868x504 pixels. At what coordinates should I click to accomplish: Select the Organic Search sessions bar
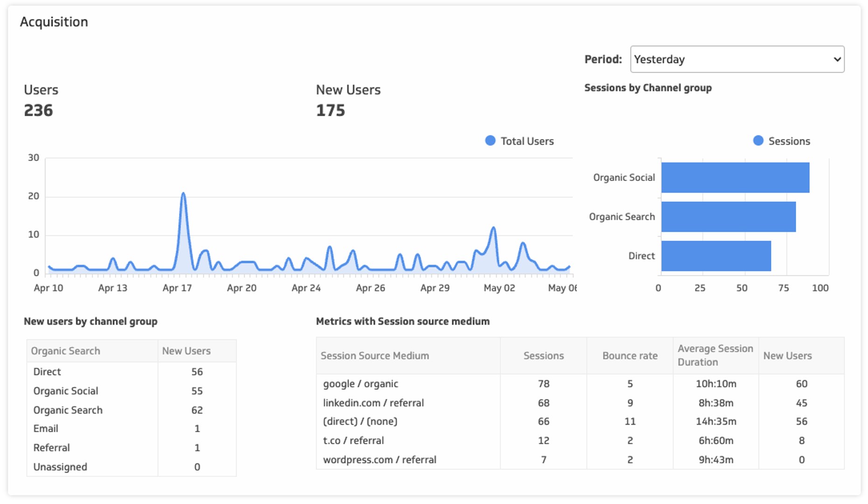coord(728,216)
